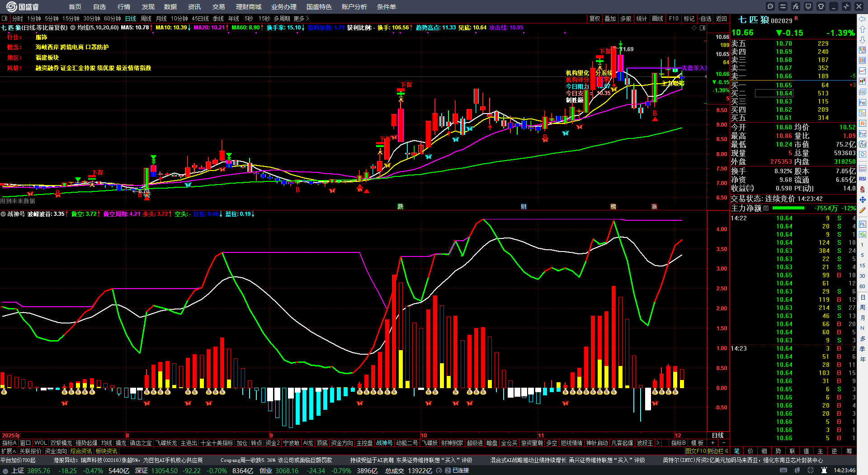
Task: Toggle 多股 multi-stock view
Action: pyautogui.click(x=626, y=19)
